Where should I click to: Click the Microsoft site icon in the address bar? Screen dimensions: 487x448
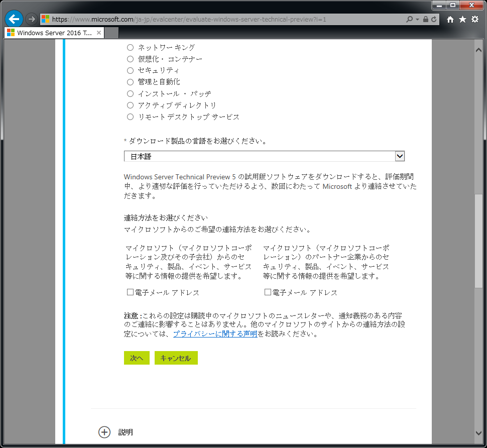44,19
